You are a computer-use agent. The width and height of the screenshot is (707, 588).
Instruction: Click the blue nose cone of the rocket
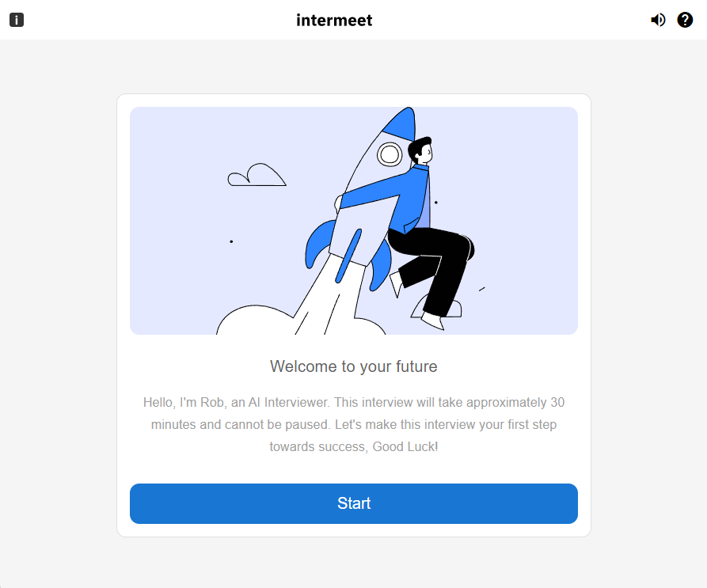[x=402, y=123]
